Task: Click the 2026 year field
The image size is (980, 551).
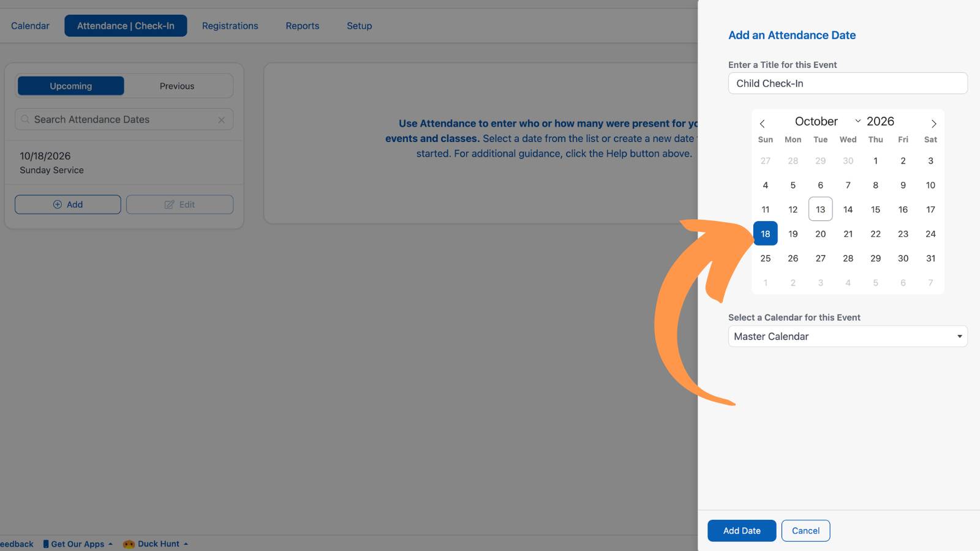Action: (881, 121)
